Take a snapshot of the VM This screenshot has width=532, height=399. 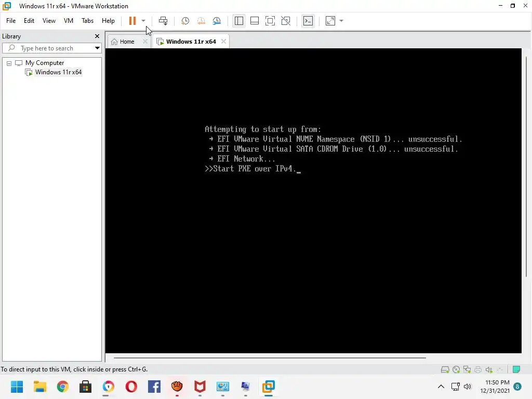pos(185,21)
